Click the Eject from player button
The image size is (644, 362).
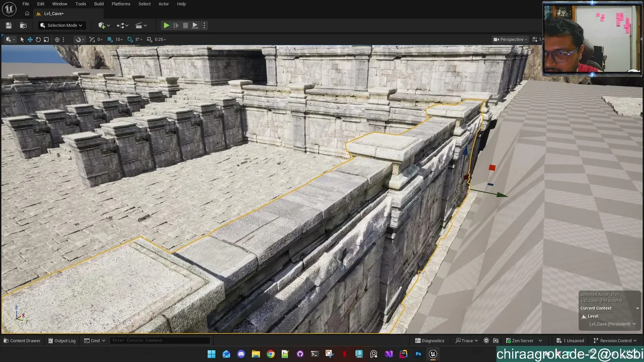195,25
